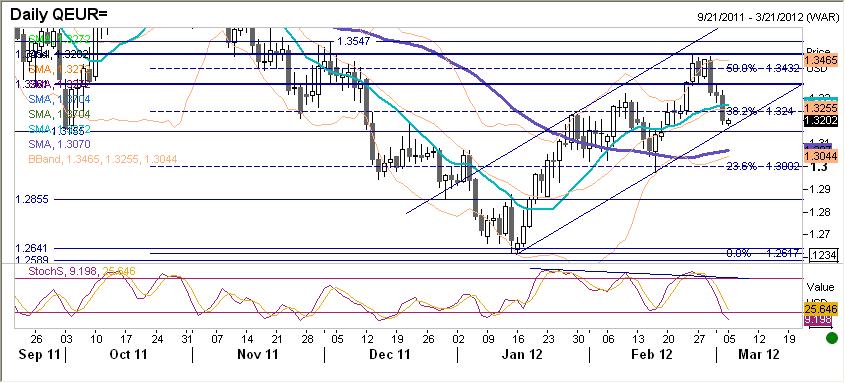Click the 1.28 tick on price axis
This screenshot has width=845, height=383.
(820, 212)
